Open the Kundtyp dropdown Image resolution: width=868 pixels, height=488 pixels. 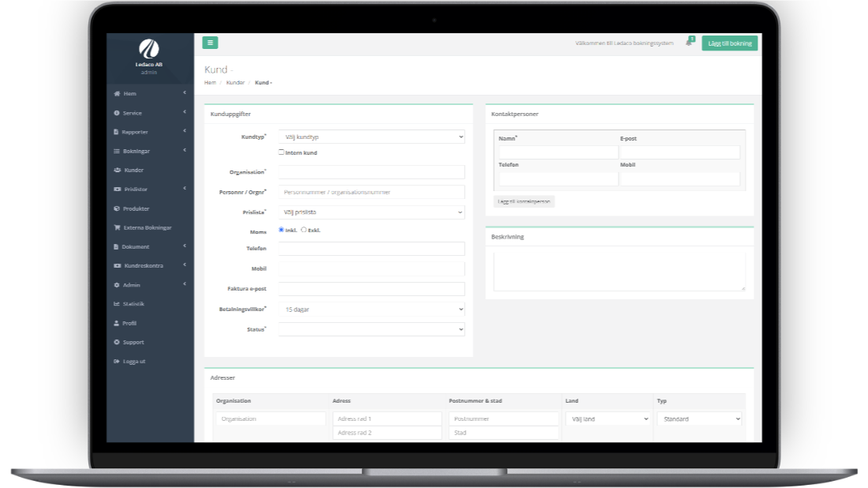(371, 137)
